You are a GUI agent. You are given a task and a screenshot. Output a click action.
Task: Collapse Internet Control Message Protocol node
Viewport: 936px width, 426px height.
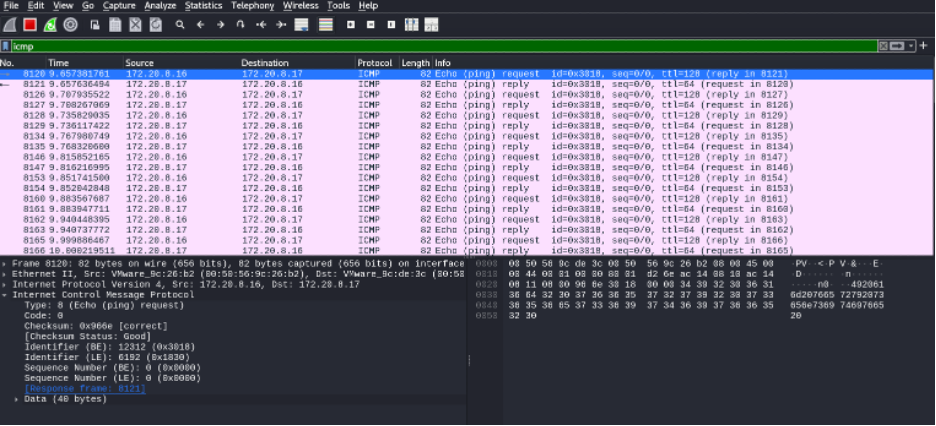4,295
